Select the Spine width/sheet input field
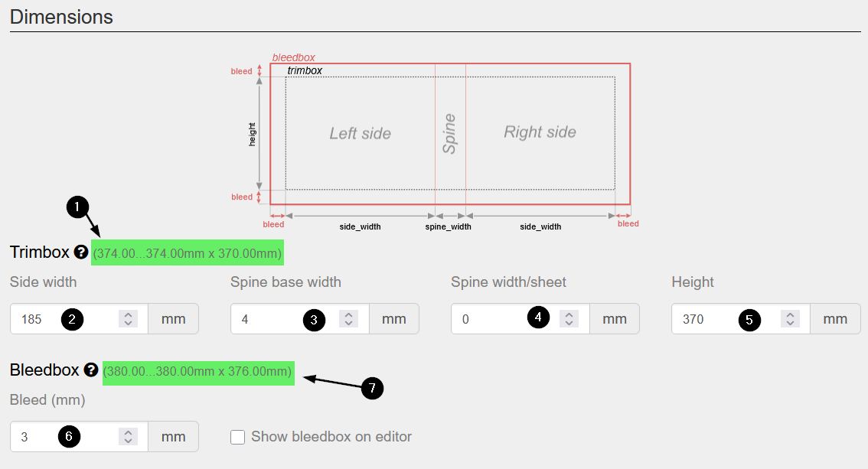The width and height of the screenshot is (868, 469). click(490, 319)
